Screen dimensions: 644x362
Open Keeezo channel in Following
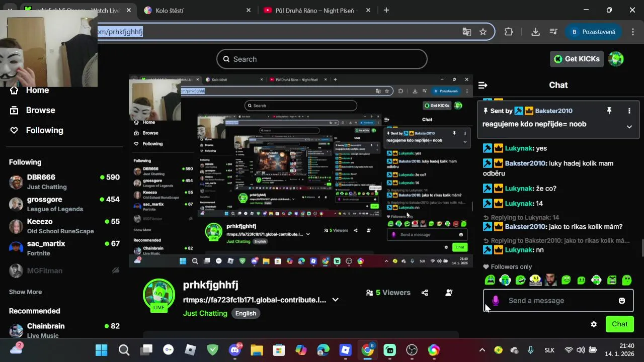(64, 226)
